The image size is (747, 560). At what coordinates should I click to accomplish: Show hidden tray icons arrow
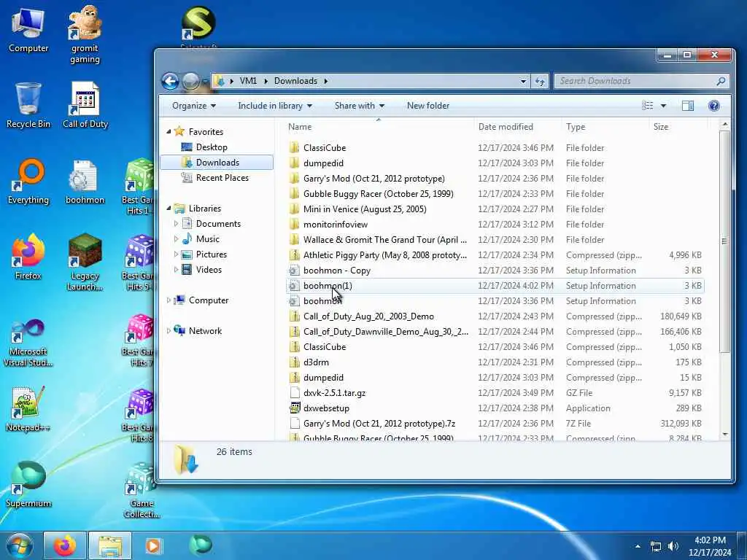(638, 546)
